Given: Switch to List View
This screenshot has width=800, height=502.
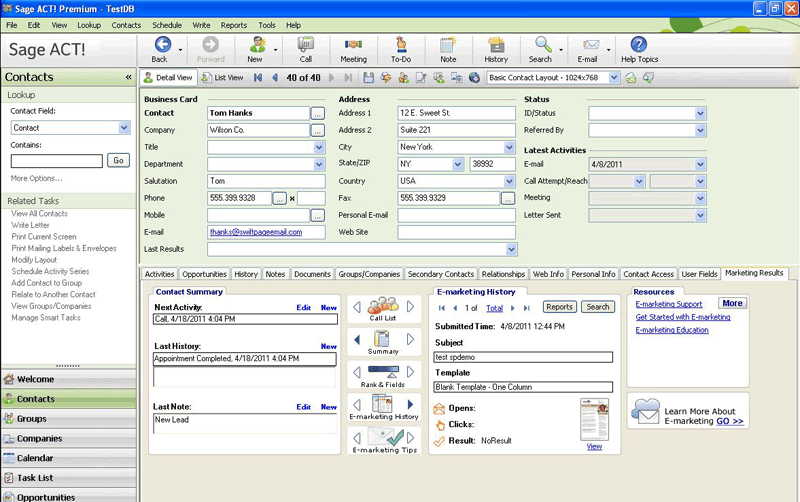Looking at the screenshot, I should click(x=222, y=78).
